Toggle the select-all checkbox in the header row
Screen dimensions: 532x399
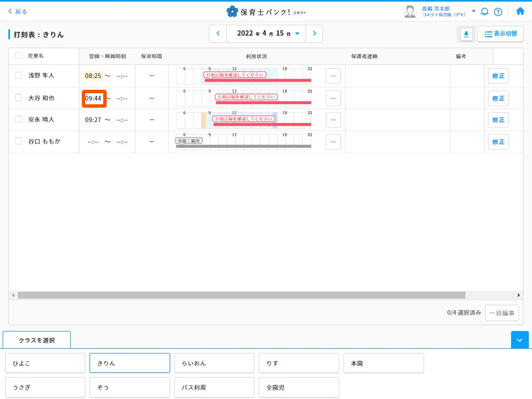tap(18, 55)
